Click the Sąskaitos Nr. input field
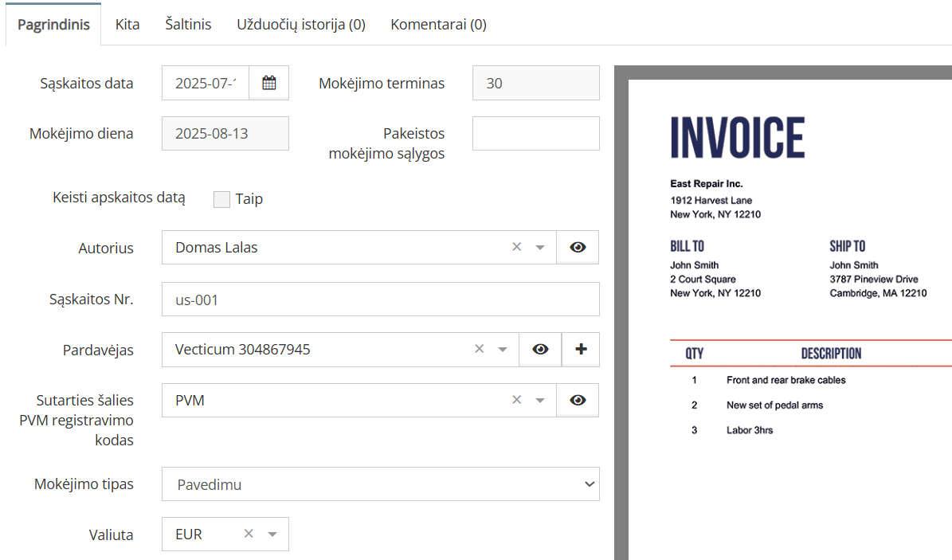Screen dimensions: 952x560 (380, 300)
